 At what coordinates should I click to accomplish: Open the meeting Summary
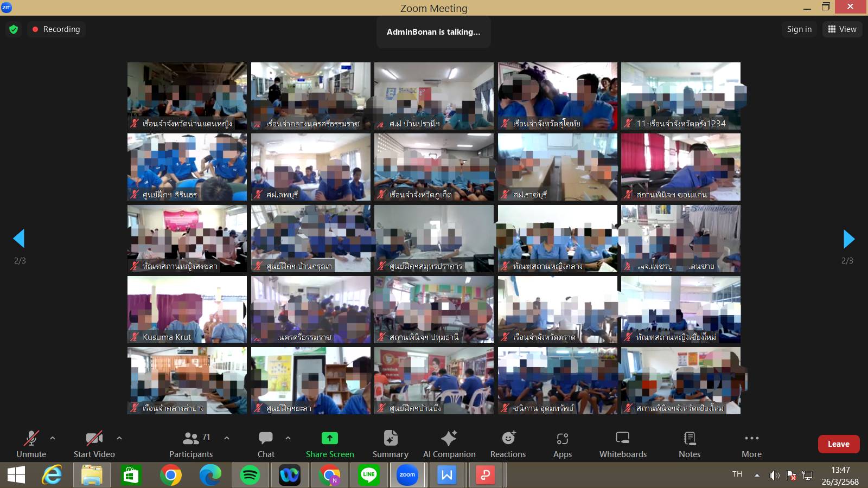coord(390,444)
